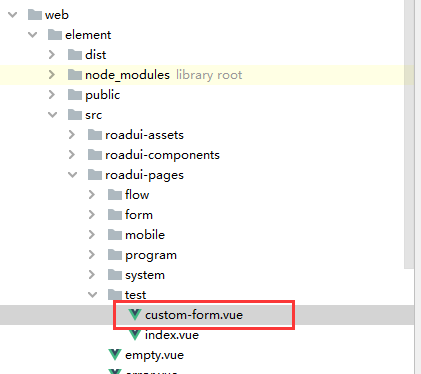Select the program folder name
The width and height of the screenshot is (421, 374).
151,255
